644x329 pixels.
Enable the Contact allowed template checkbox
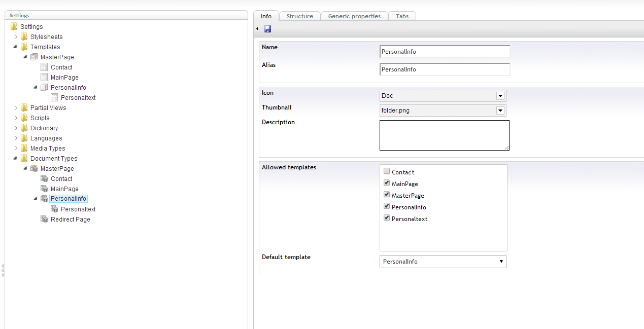click(x=387, y=172)
